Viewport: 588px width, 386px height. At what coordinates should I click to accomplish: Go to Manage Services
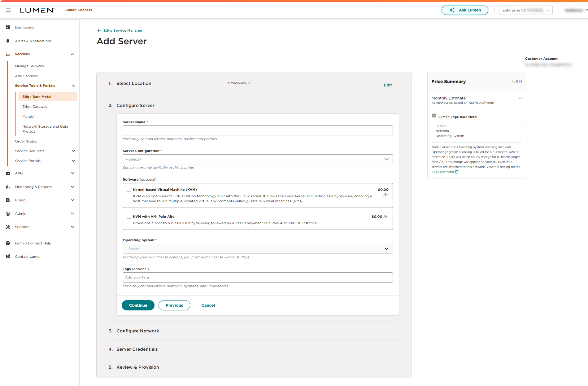29,66
